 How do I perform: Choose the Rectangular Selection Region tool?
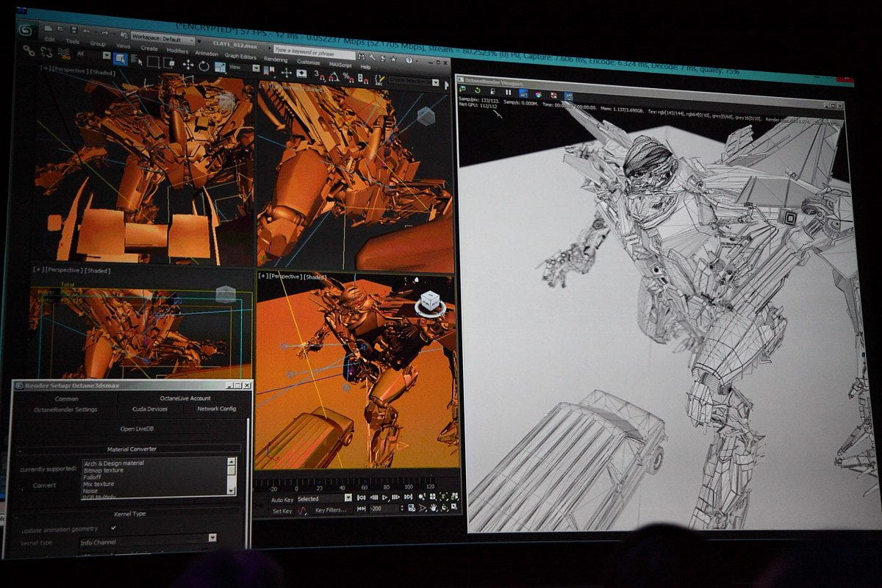click(153, 62)
